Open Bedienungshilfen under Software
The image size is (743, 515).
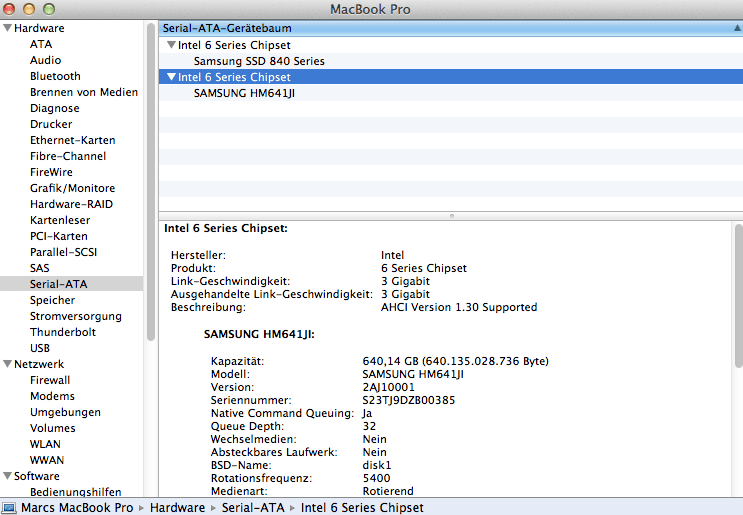[x=76, y=492]
